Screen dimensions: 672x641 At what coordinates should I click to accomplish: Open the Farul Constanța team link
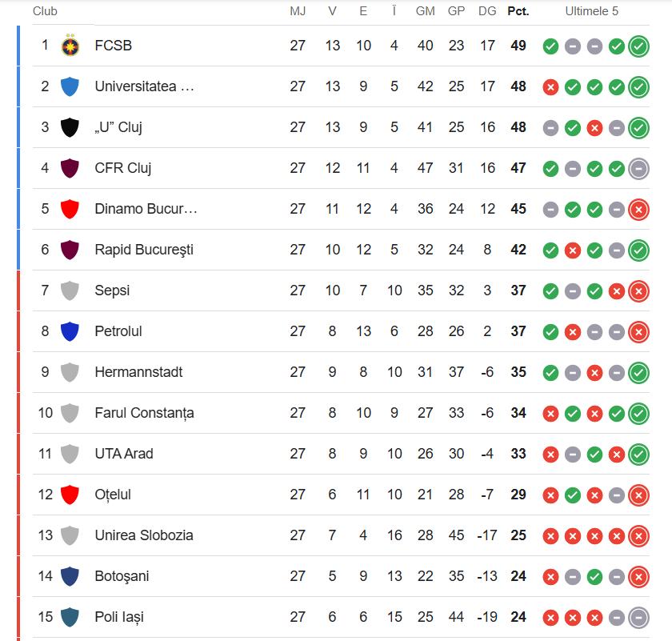(x=144, y=413)
